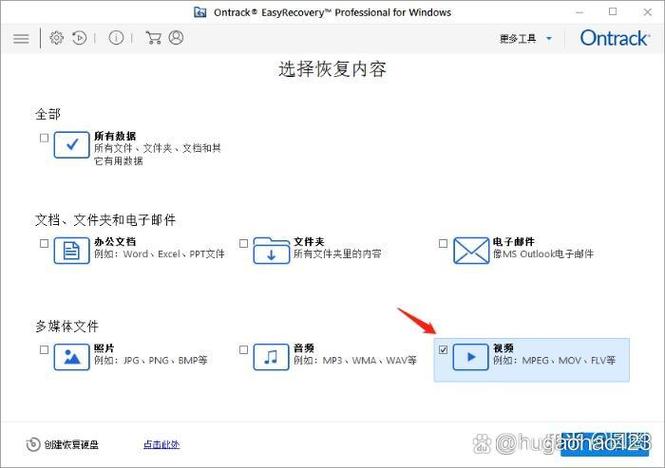
Task: Minimize the EasyRecovery window
Action: pyautogui.click(x=580, y=12)
